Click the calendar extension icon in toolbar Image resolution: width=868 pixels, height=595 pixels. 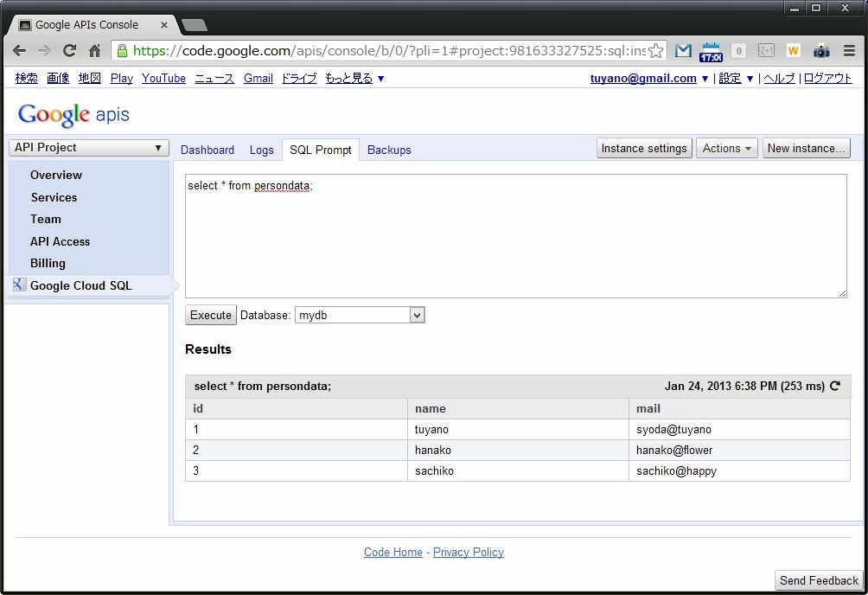[x=711, y=51]
